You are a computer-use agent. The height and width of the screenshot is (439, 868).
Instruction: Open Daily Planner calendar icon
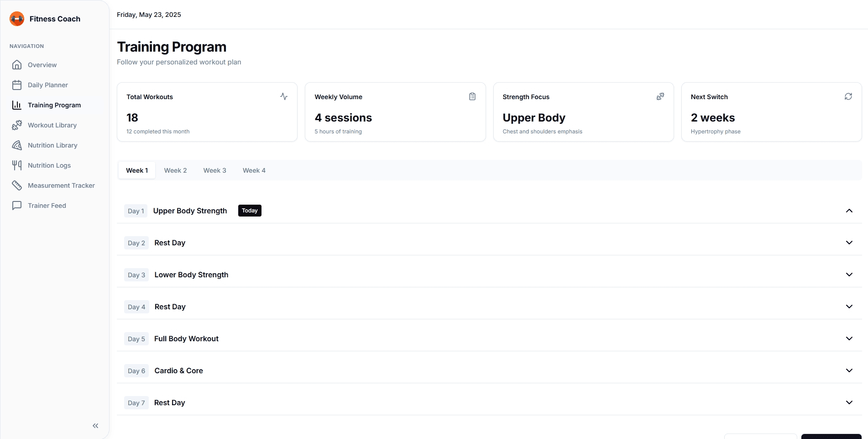17,85
